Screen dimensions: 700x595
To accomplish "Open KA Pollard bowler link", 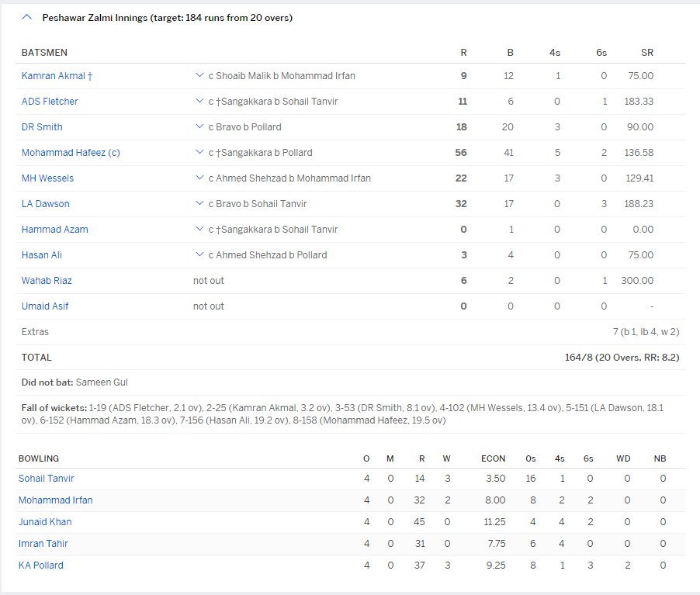I will [x=41, y=566].
